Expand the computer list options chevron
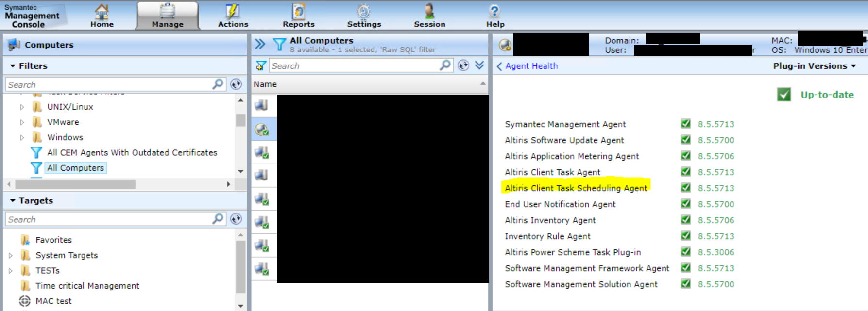 [479, 65]
